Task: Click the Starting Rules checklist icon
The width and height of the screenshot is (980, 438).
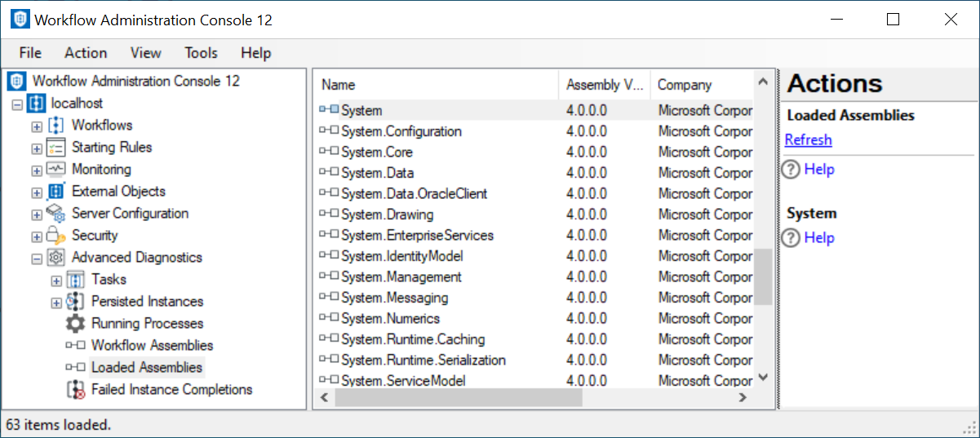Action: pos(55,148)
